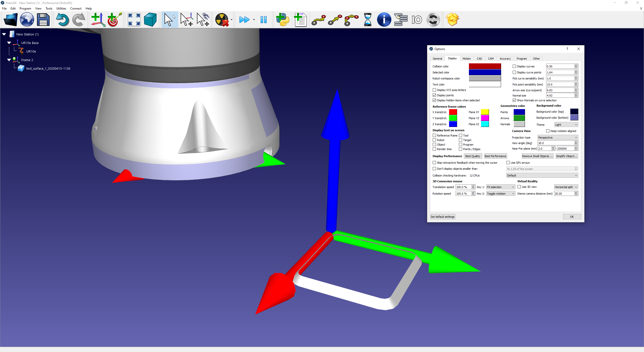Collapse the UR10e Base tree node
Screen dimensions: 644x352
[9, 43]
